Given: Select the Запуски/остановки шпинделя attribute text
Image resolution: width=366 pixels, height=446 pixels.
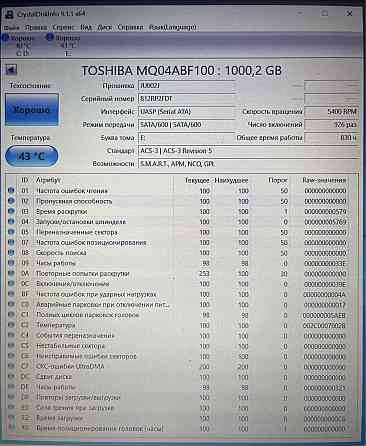Looking at the screenshot, I should [x=81, y=222].
